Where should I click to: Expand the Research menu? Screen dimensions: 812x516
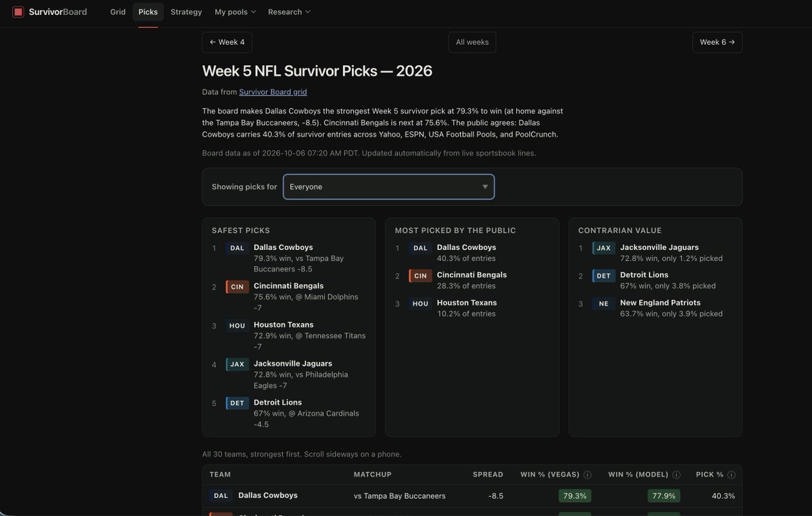[x=290, y=12]
